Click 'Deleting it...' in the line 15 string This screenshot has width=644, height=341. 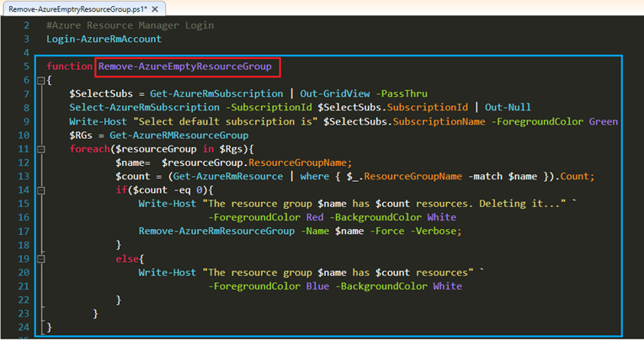point(519,204)
